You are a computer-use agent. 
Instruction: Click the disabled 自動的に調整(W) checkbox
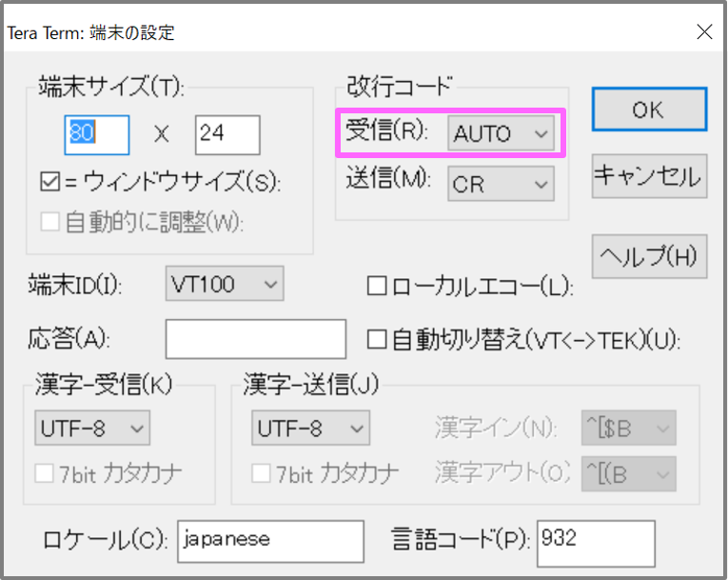tap(50, 222)
